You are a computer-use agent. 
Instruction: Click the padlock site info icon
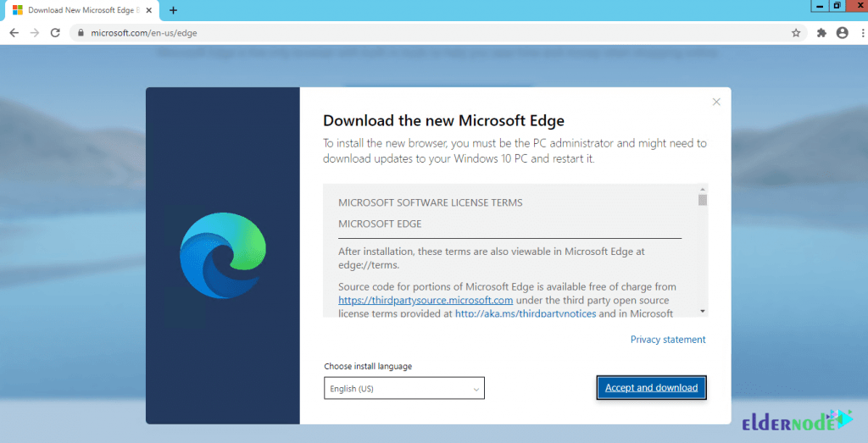(x=81, y=33)
